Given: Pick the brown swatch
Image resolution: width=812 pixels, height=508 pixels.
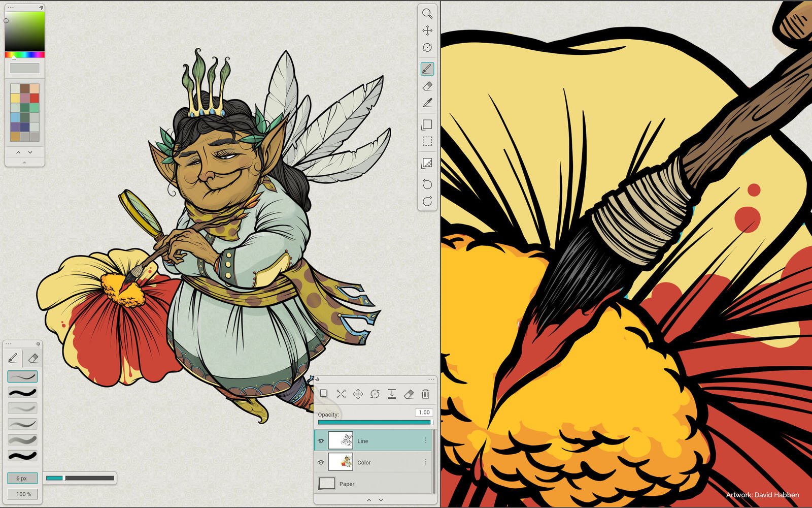Looking at the screenshot, I should tap(25, 88).
